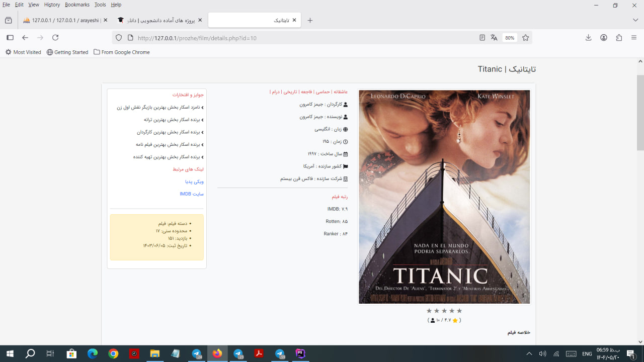
Task: Open the Bookmarks menu
Action: click(x=77, y=5)
